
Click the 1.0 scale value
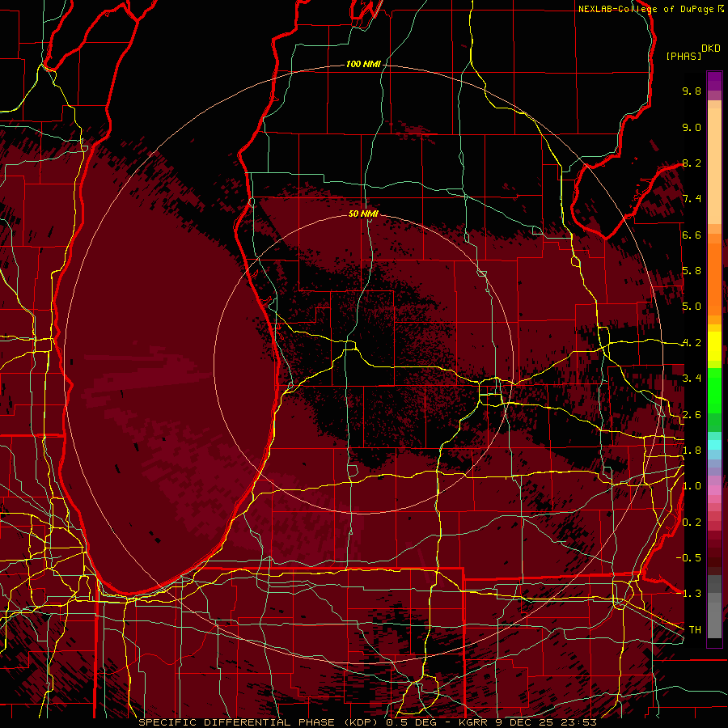click(692, 486)
